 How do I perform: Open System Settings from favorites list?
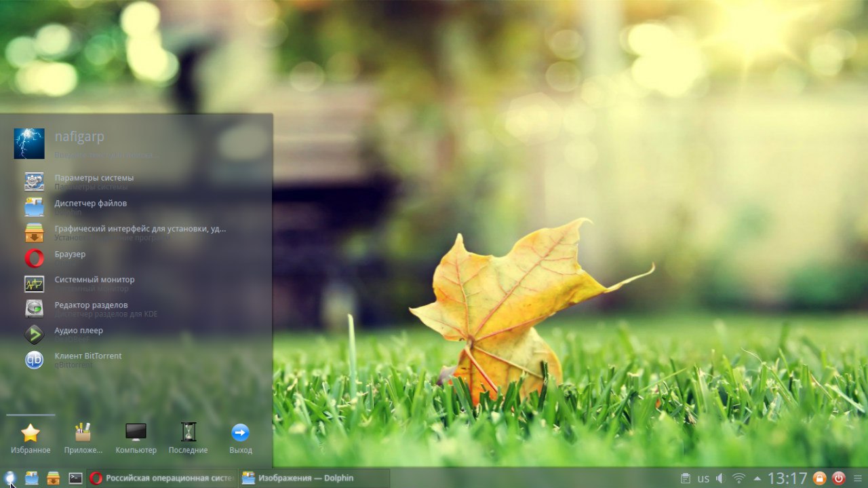pos(94,181)
